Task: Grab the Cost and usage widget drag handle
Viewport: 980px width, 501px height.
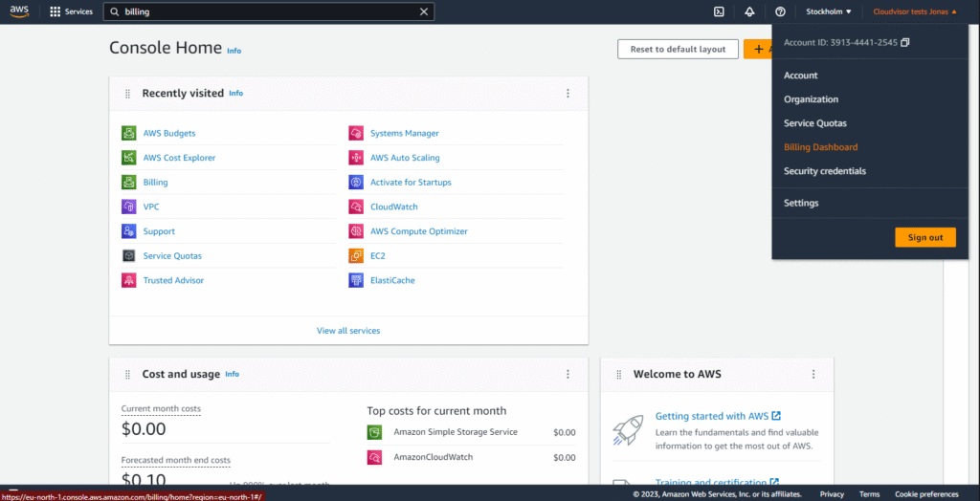Action: 127,375
